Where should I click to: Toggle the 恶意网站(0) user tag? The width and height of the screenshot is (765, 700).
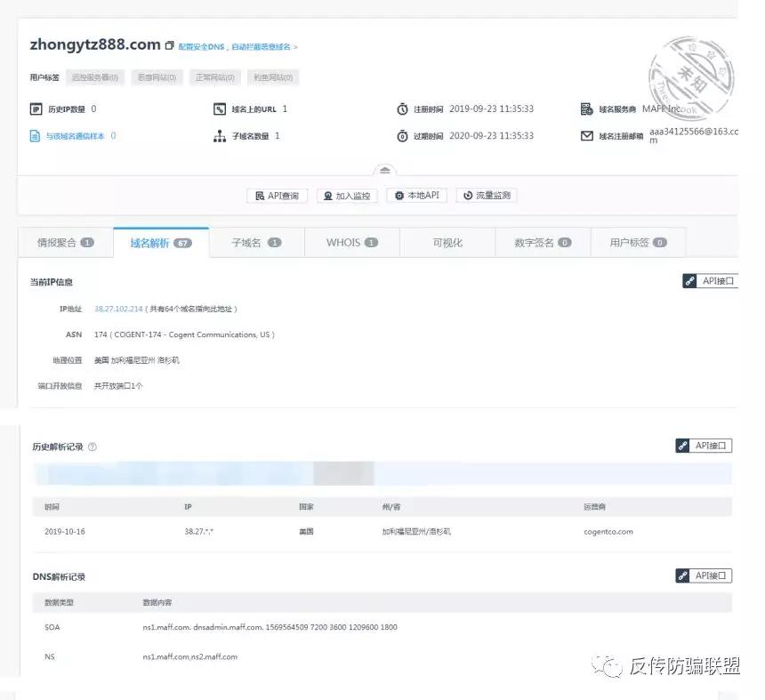coord(157,77)
